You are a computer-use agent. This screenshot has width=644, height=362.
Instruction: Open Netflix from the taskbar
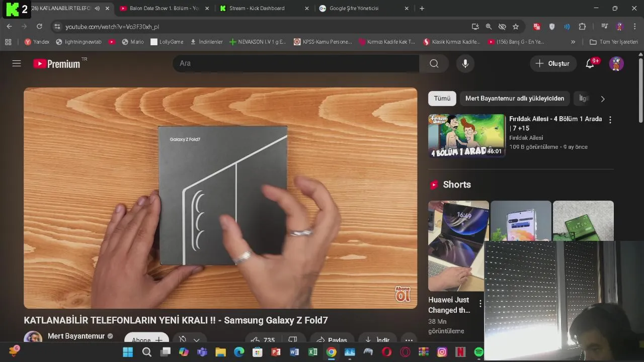(460, 352)
